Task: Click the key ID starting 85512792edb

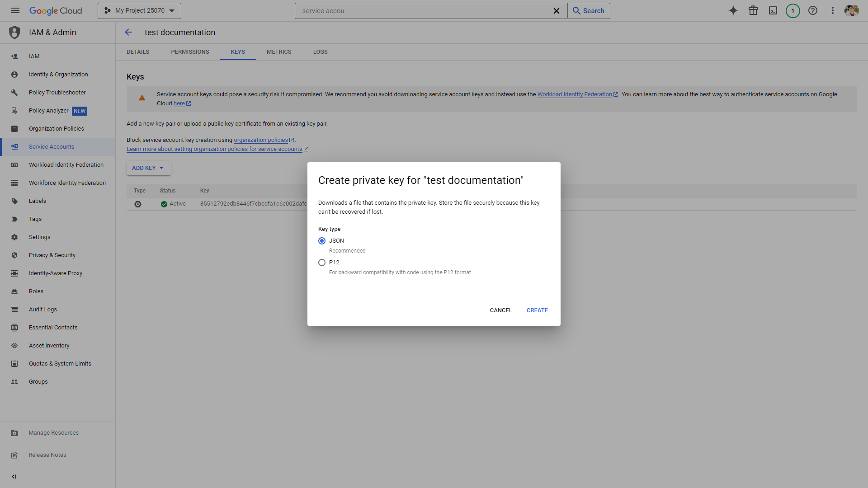Action: pos(254,204)
